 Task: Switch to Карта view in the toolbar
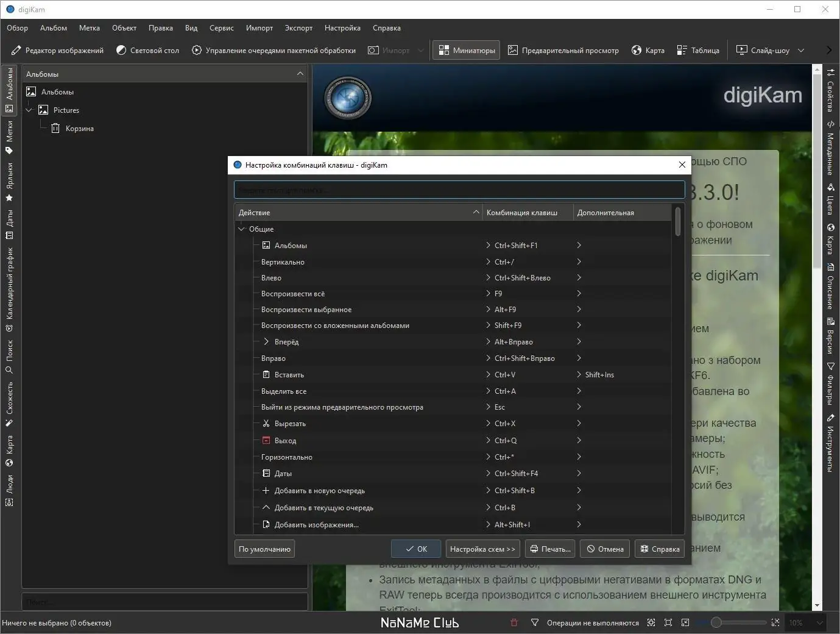648,51
